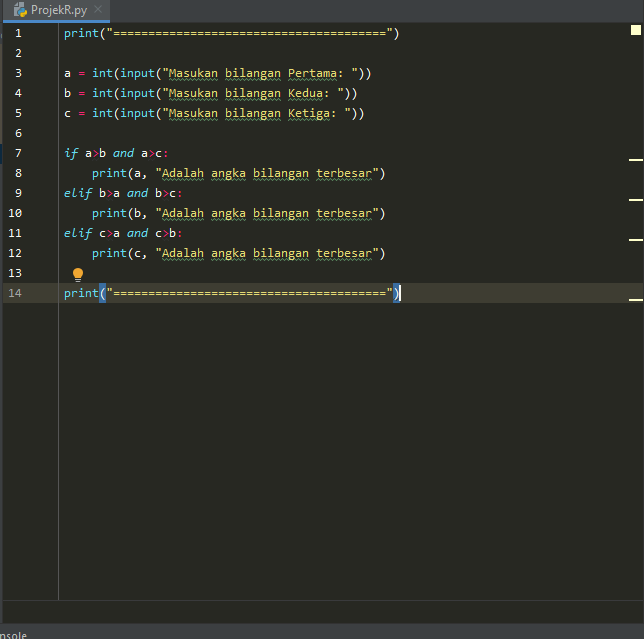Click the word Adalah on line 8
Viewport: 644px width, 639px height.
(x=183, y=173)
